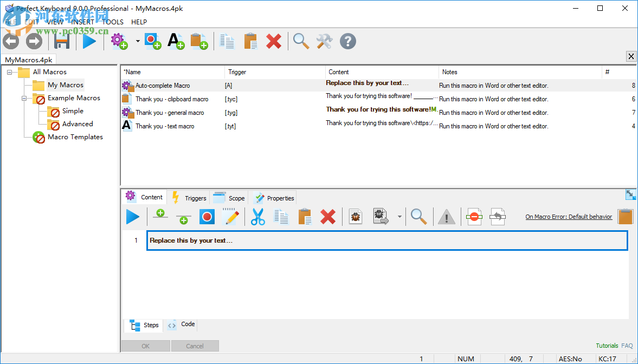Image resolution: width=638 pixels, height=364 pixels.
Task: Close the MyMacros.4pk file tab
Action: 631,56
